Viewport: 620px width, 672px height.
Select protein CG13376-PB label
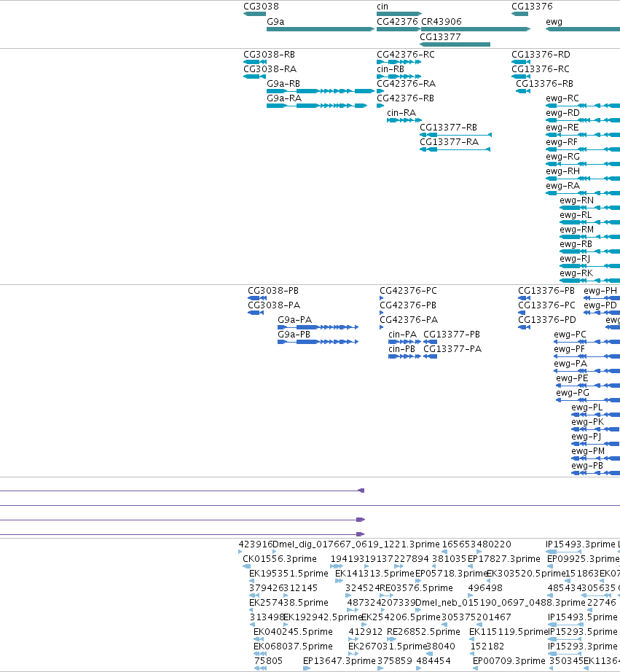tap(546, 291)
